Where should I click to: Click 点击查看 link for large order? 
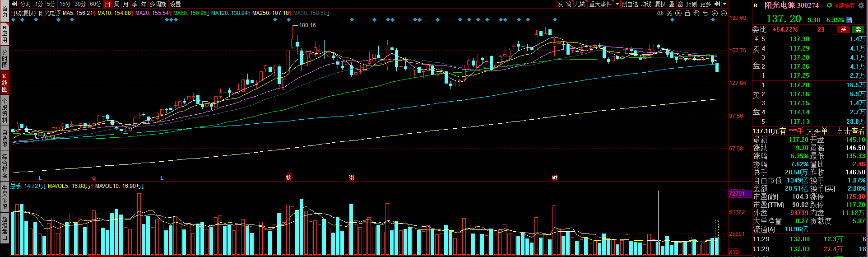[x=851, y=131]
